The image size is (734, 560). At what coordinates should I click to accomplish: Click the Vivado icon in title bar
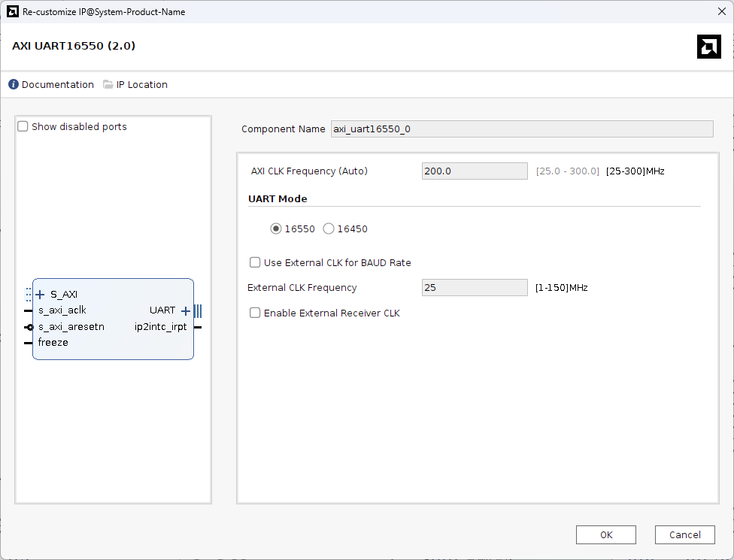[13, 12]
